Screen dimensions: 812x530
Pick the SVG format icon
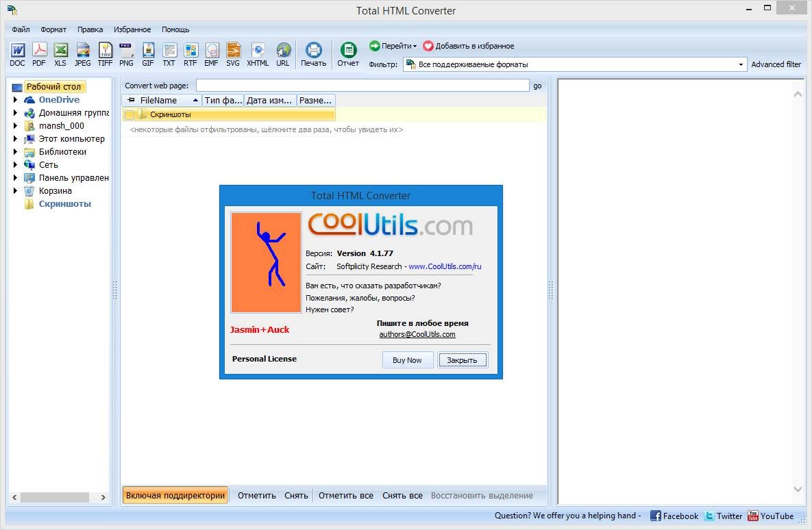233,54
